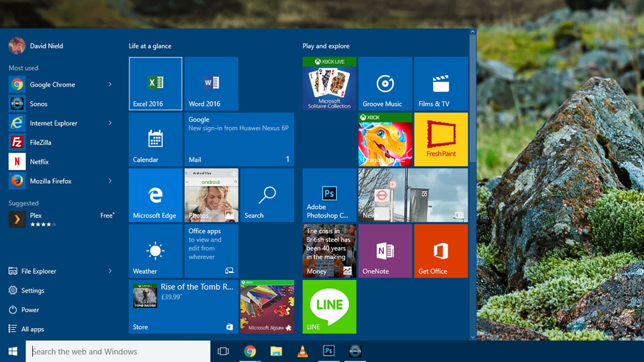The image size is (644, 362).
Task: Open the Fresh Paint tile
Action: [x=441, y=139]
